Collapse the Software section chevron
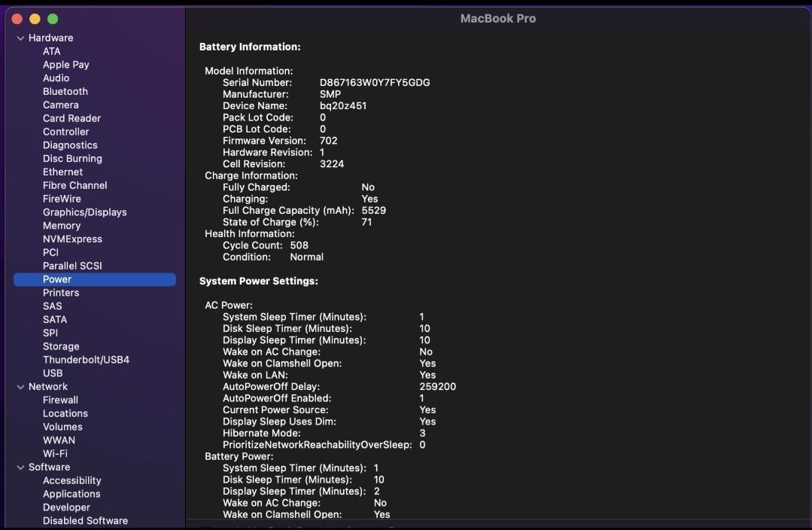This screenshot has width=812, height=530. 21,468
